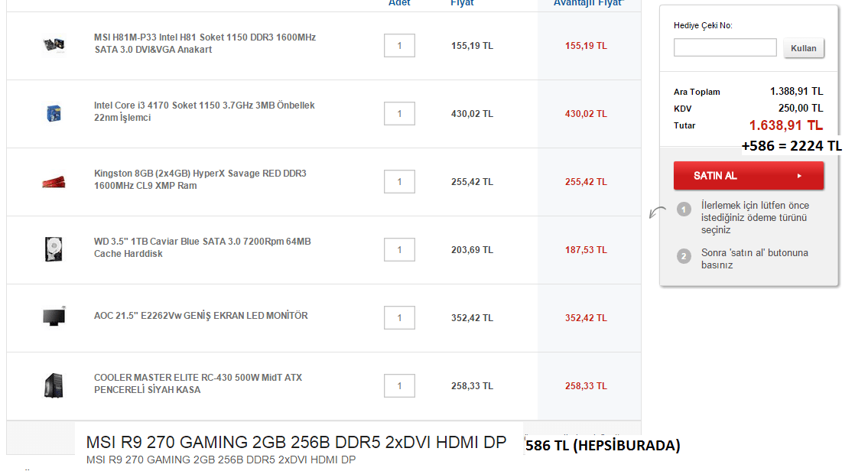Image resolution: width=868 pixels, height=471 pixels.
Task: Click the MSI H81M-P33 motherboard thumbnail
Action: tap(54, 45)
